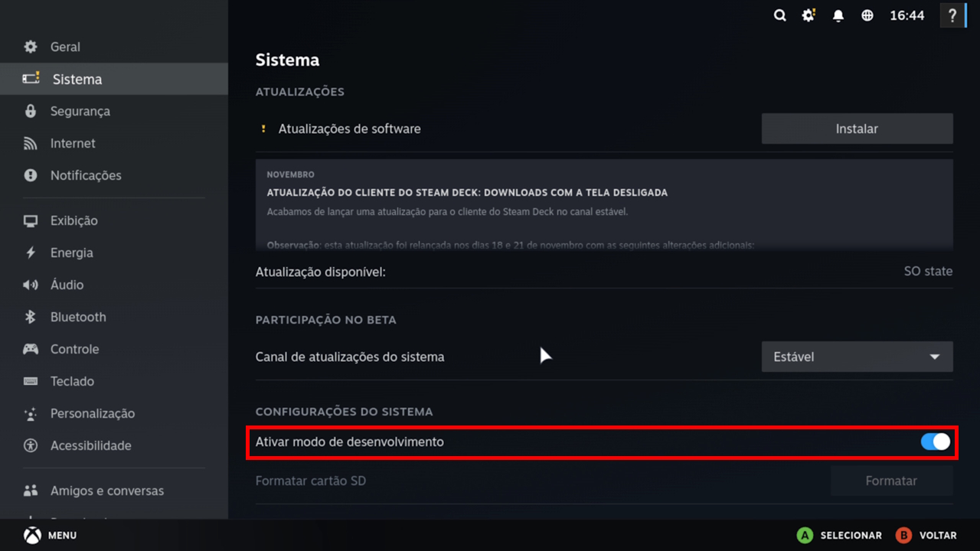Open Controle settings via gamepad icon
This screenshot has width=980, height=551.
coord(30,349)
